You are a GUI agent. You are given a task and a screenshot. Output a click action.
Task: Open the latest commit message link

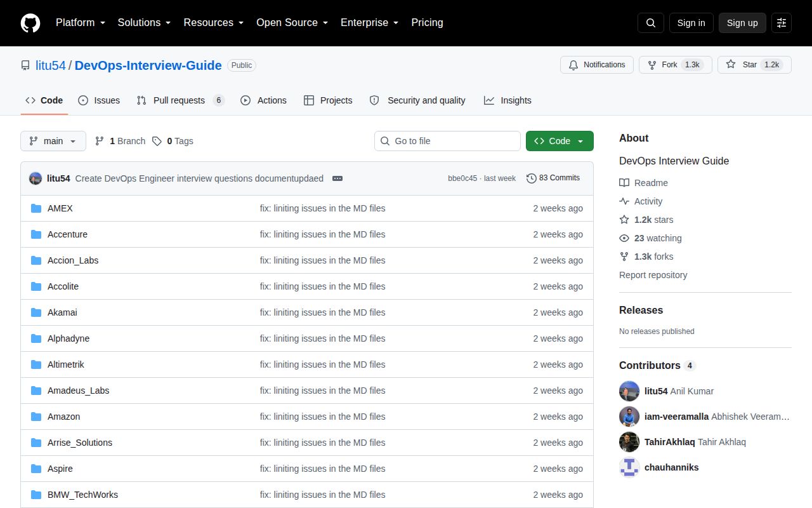199,178
